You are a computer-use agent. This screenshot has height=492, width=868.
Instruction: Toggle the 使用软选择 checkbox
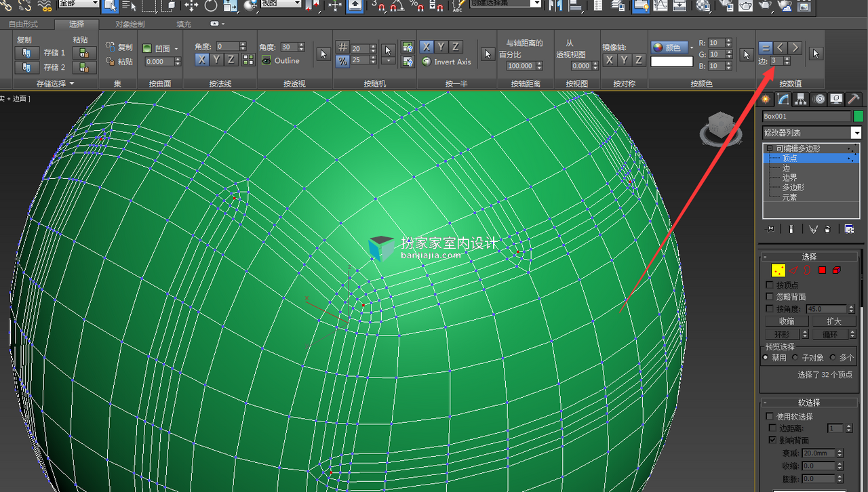[769, 416]
